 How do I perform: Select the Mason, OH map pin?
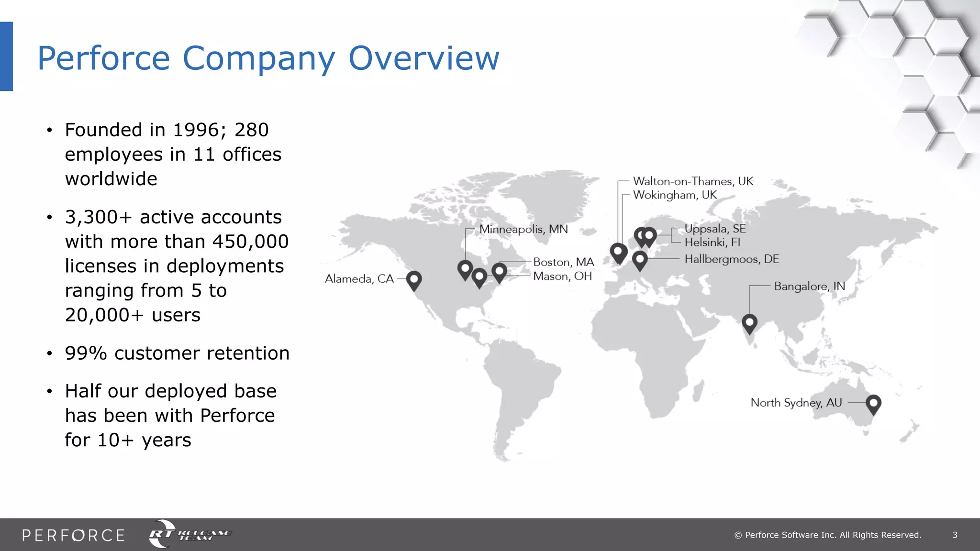point(479,277)
